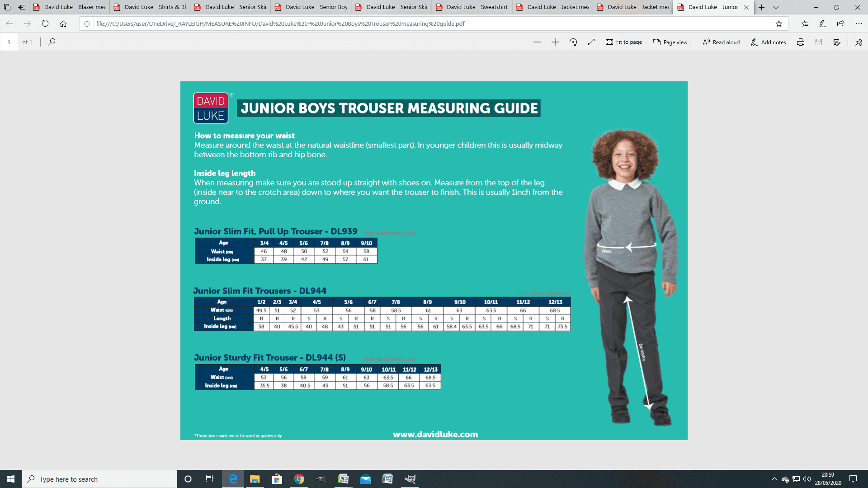Rotate the PDF page
The height and width of the screenshot is (488, 868).
click(573, 42)
